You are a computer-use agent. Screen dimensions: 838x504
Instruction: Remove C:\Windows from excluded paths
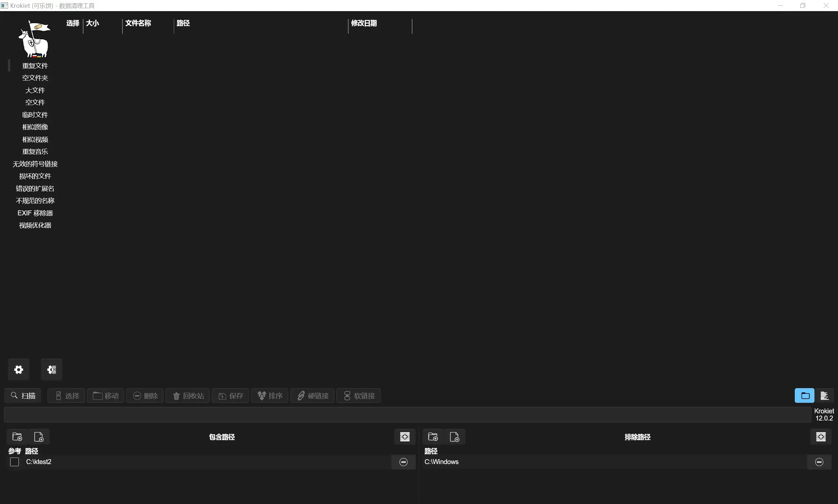click(x=819, y=462)
